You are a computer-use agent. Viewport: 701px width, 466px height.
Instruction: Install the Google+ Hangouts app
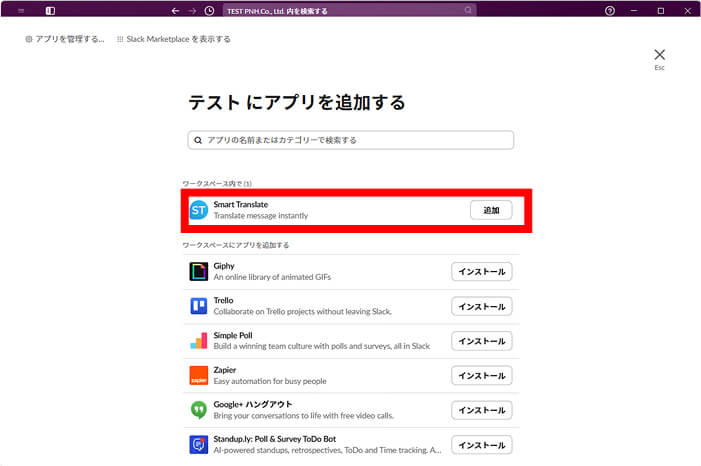(x=481, y=410)
